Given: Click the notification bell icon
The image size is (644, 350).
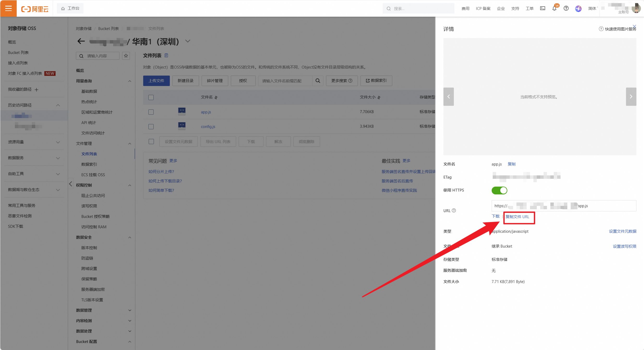Looking at the screenshot, I should tap(554, 8).
